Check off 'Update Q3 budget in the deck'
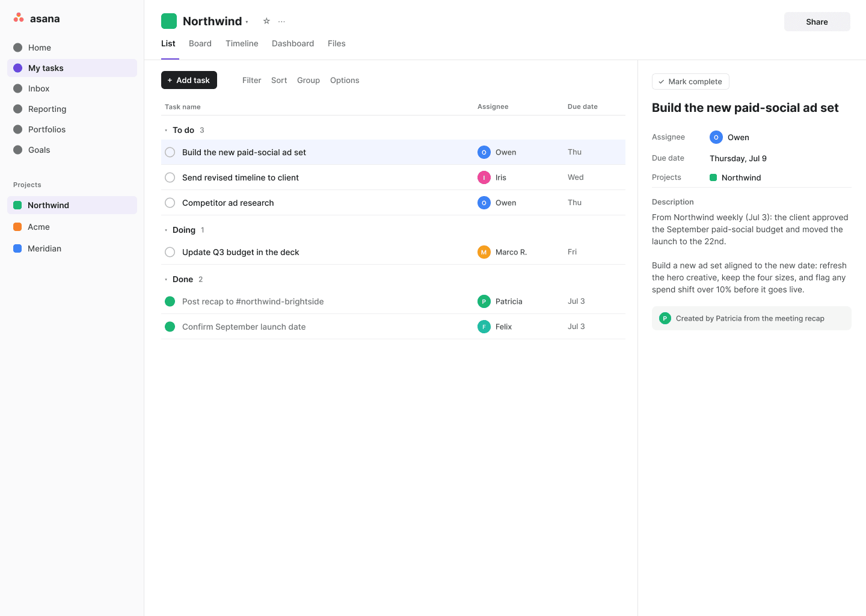The height and width of the screenshot is (616, 866). (170, 252)
